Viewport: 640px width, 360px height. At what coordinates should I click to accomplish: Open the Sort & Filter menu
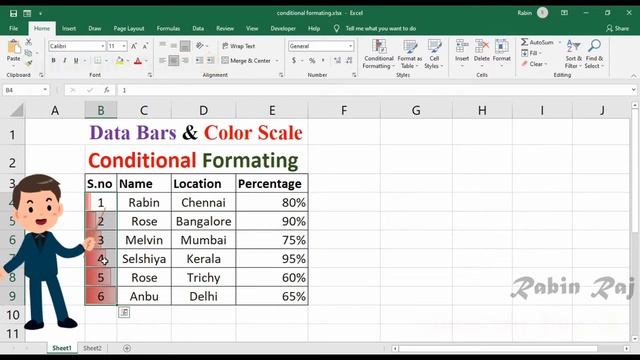(573, 54)
